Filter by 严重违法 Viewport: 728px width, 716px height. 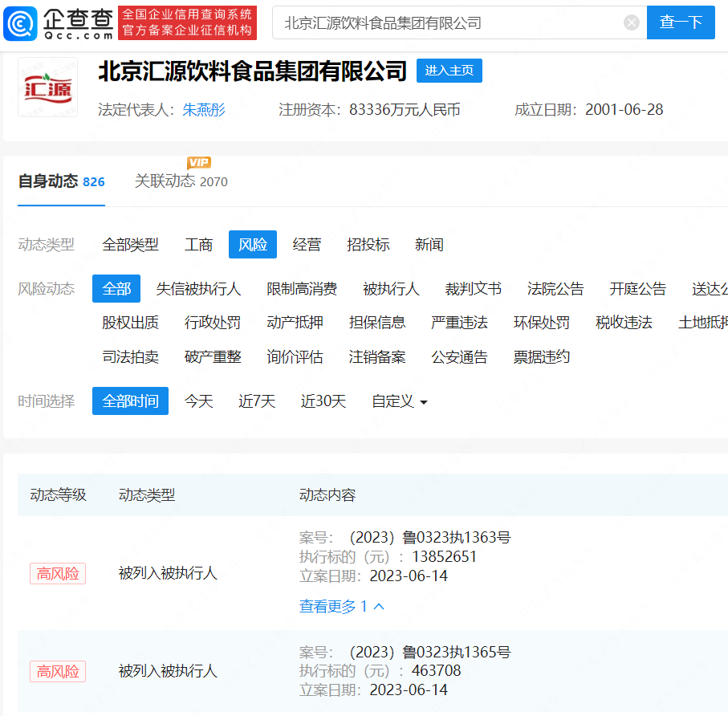459,322
